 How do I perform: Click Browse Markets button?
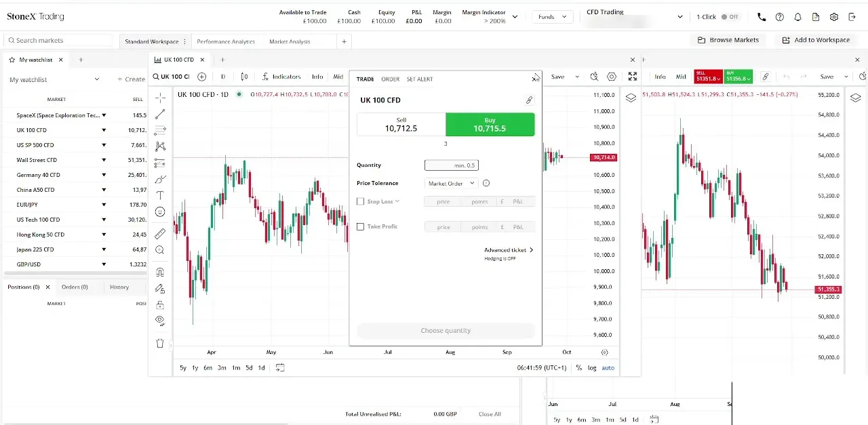(x=728, y=40)
